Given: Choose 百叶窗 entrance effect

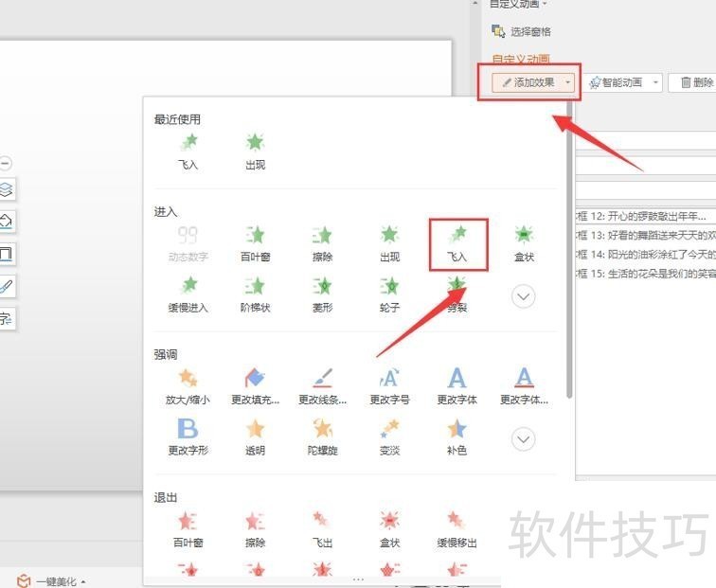Looking at the screenshot, I should pyautogui.click(x=255, y=244).
